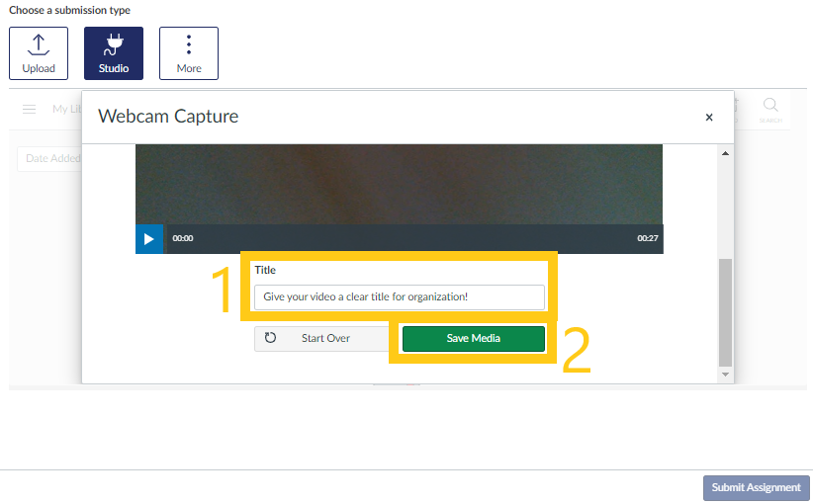Click the dialog scrollbar down arrow

click(x=725, y=375)
